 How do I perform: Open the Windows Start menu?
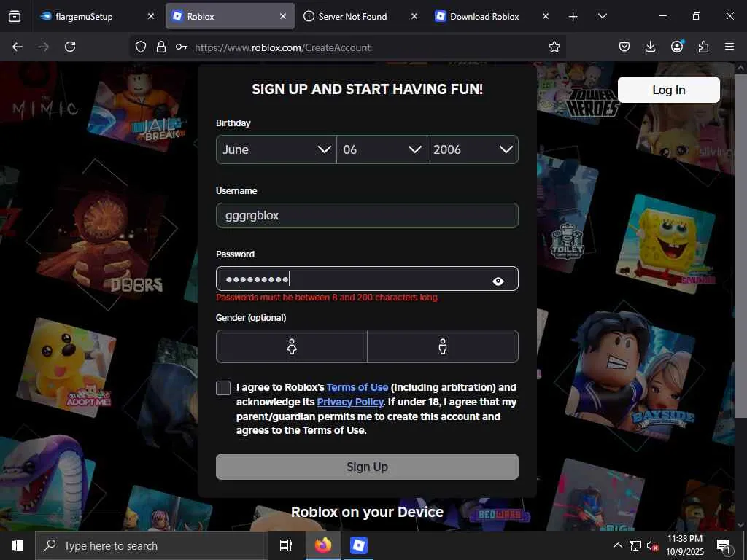click(18, 545)
